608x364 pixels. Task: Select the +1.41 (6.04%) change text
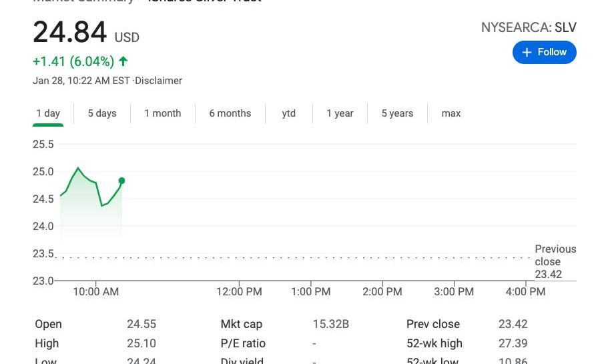click(x=73, y=61)
